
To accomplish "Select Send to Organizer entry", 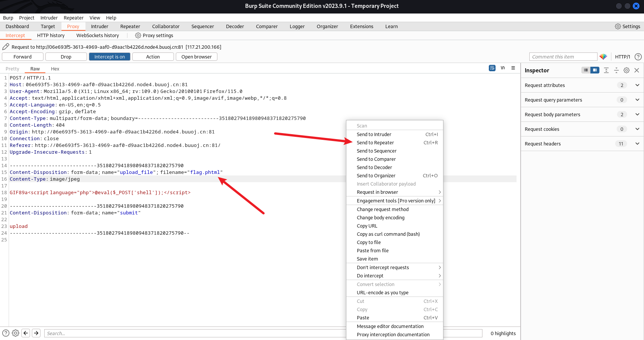I will 395,175.
